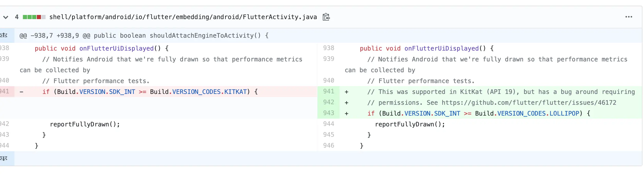644x177 pixels.
Task: Click the plus marker on line 941
Action: (346, 92)
